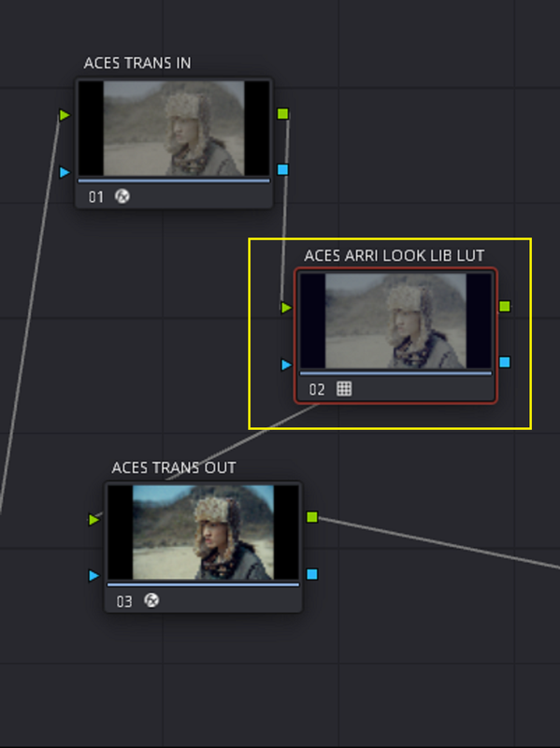Viewport: 560px width, 748px height.
Task: Select the ACES TRANS OUT node thumbnail
Action: (x=203, y=532)
